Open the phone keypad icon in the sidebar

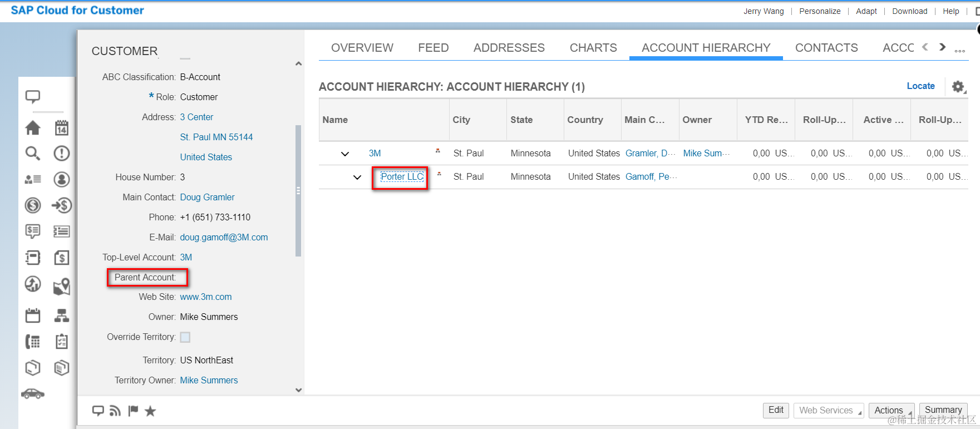point(33,341)
